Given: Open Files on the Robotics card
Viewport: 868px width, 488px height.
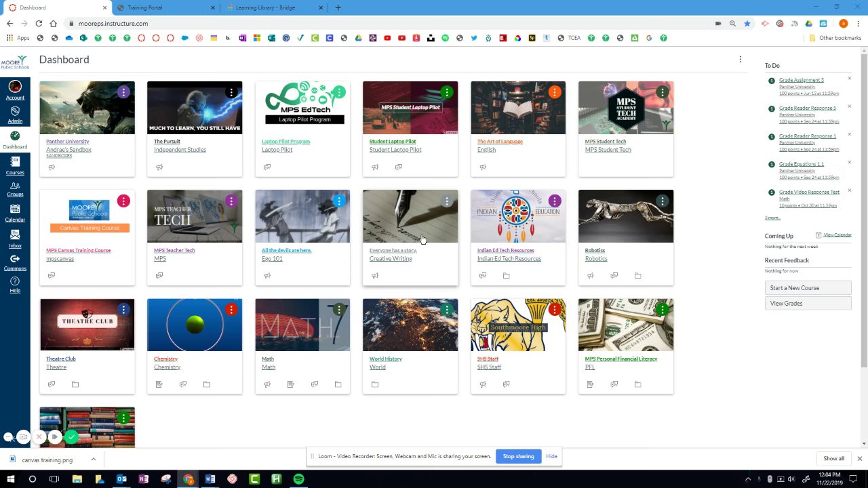Looking at the screenshot, I should pyautogui.click(x=637, y=276).
